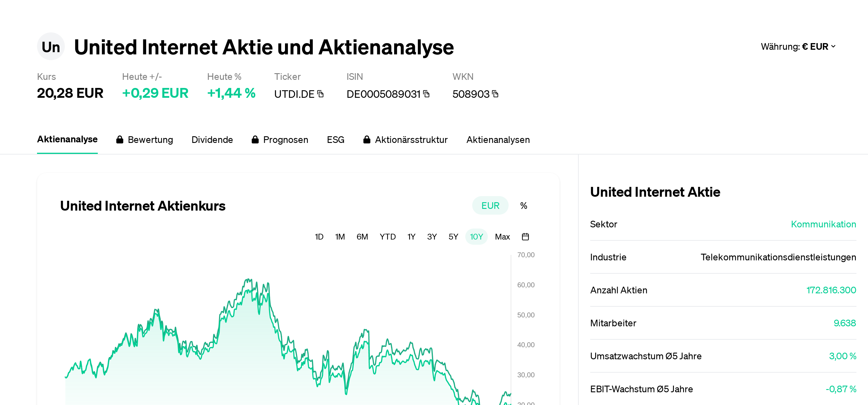Open the calendar for a custom chart range
This screenshot has width=868, height=405.
[x=526, y=237]
